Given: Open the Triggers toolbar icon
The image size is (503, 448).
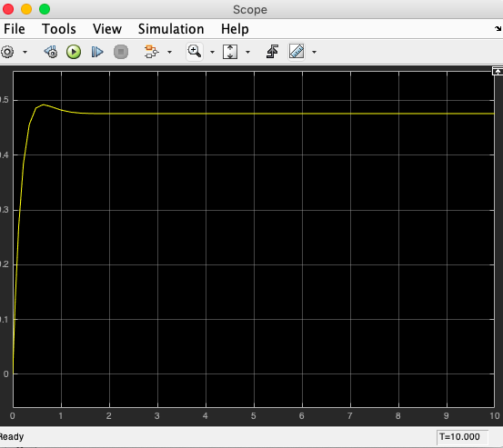Looking at the screenshot, I should pyautogui.click(x=272, y=52).
